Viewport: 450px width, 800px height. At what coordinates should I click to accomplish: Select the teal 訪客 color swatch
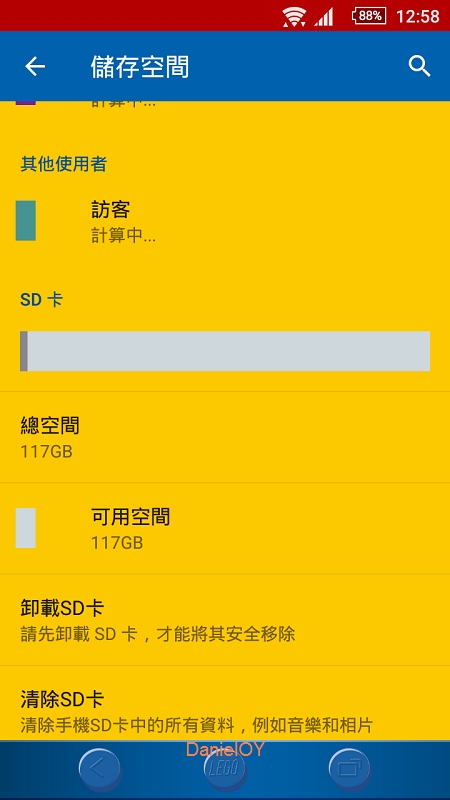tap(26, 220)
